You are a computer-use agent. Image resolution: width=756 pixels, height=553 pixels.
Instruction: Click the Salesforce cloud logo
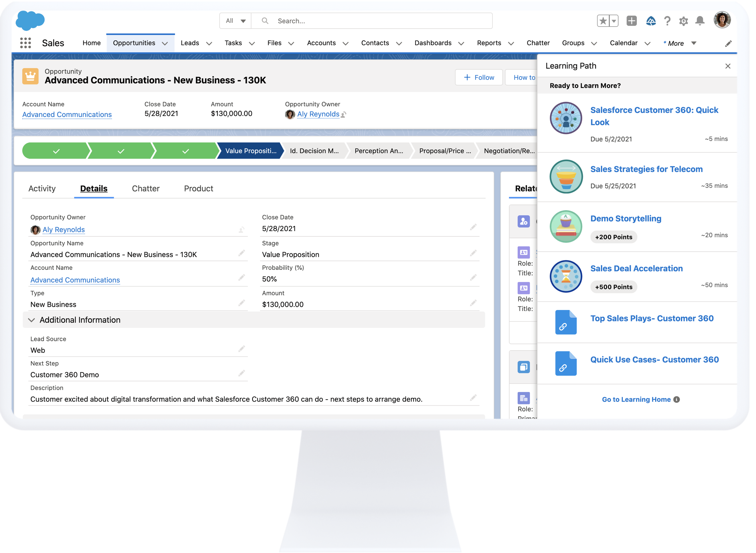click(x=30, y=20)
